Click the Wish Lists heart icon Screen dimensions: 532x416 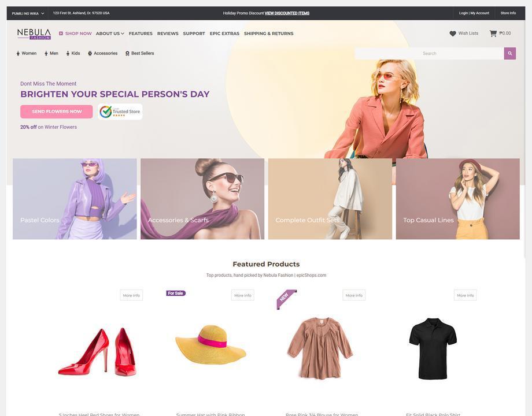[x=453, y=34]
